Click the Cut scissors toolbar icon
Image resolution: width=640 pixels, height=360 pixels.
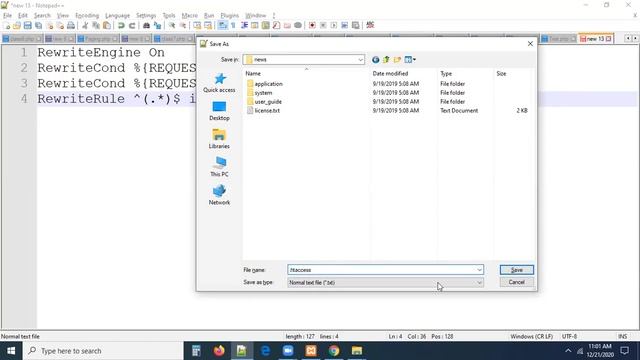85,25
